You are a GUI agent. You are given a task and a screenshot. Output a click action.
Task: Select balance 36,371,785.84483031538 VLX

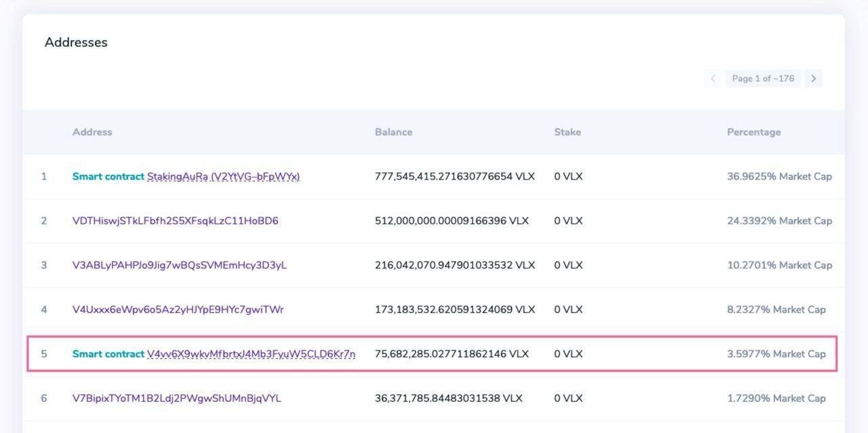tap(449, 398)
